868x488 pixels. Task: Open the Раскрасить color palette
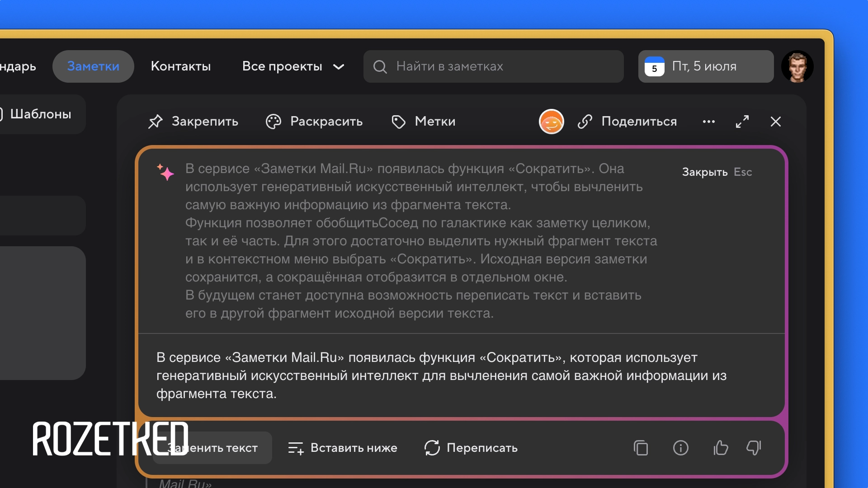[x=274, y=122]
